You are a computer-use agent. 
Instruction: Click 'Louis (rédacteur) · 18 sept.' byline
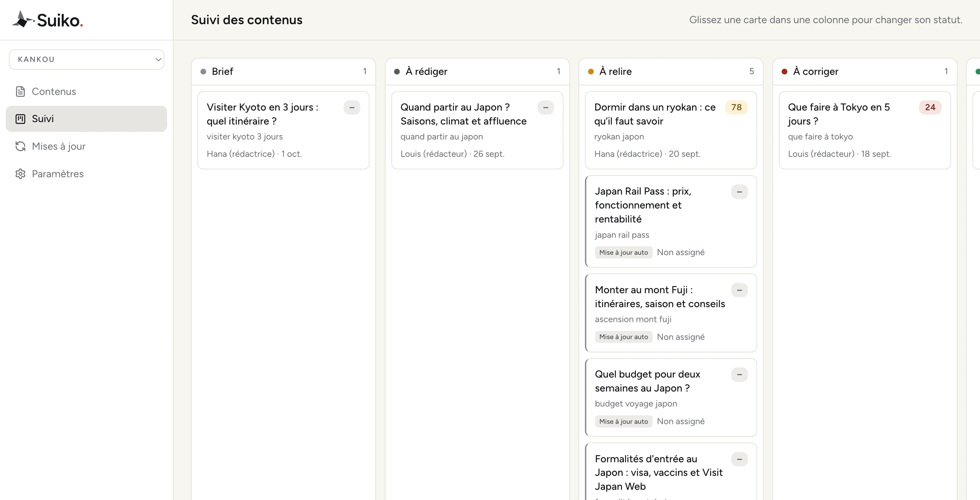(839, 154)
